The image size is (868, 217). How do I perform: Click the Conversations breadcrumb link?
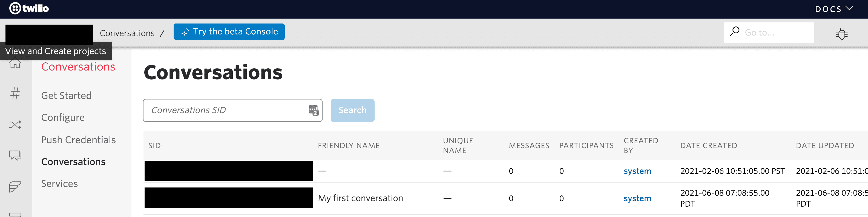[x=127, y=33]
